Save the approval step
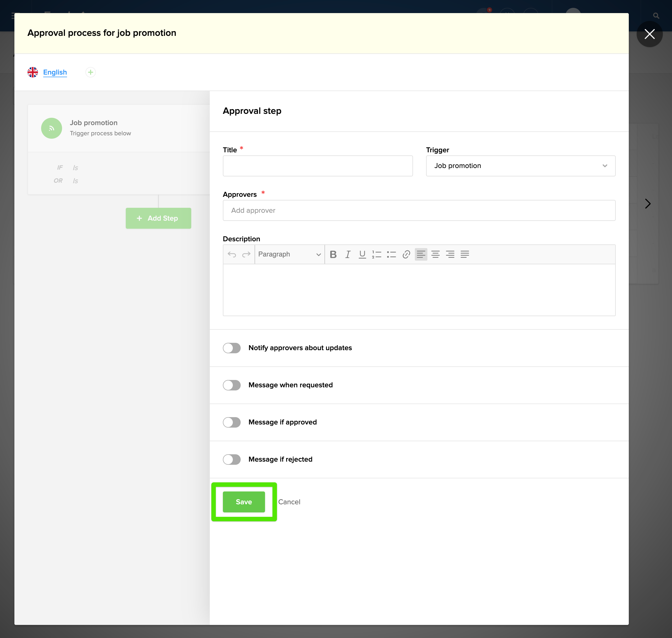 click(x=244, y=502)
